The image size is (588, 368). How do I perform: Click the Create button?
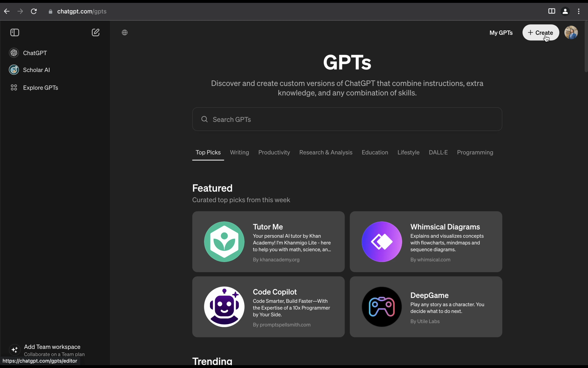coord(541,33)
